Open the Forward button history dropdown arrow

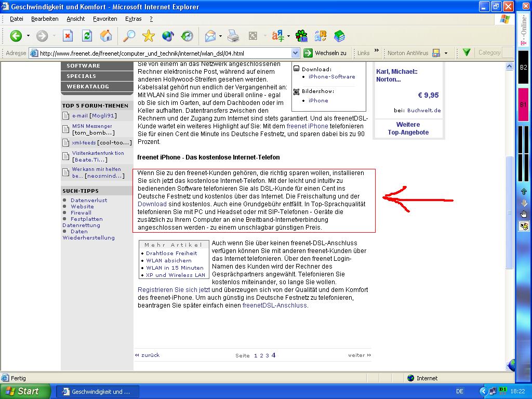pos(54,36)
